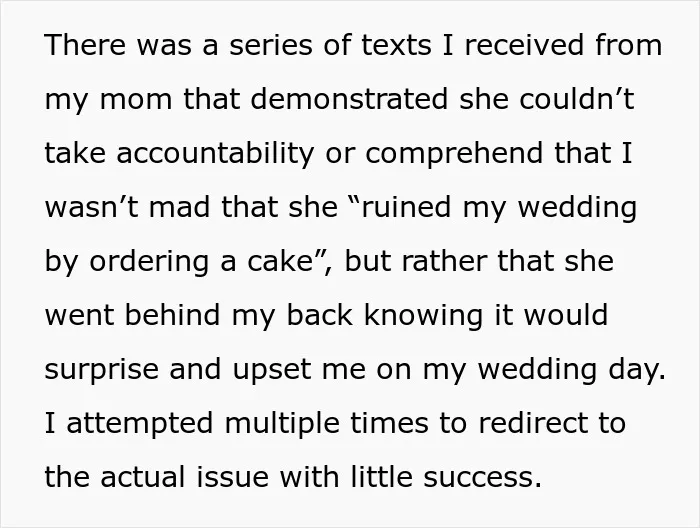
Task: Click the word "received" in the first line
Action: [524, 45]
